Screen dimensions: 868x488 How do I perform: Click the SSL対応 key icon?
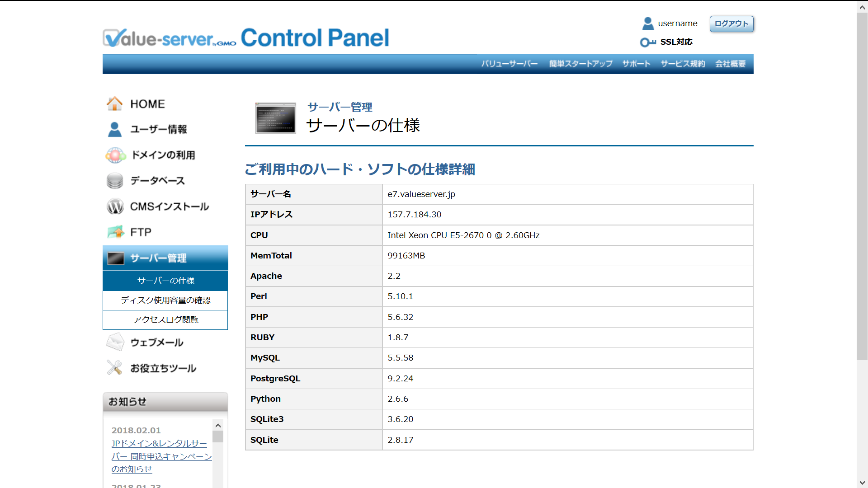[x=647, y=42]
